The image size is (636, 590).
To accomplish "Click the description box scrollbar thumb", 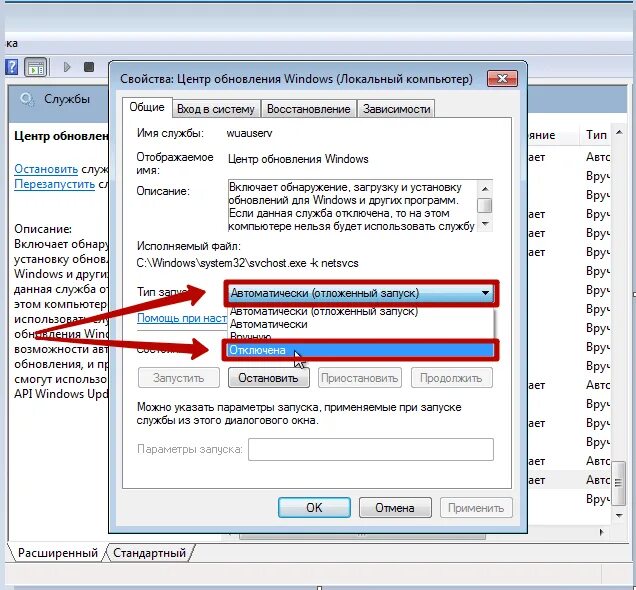I will [485, 205].
